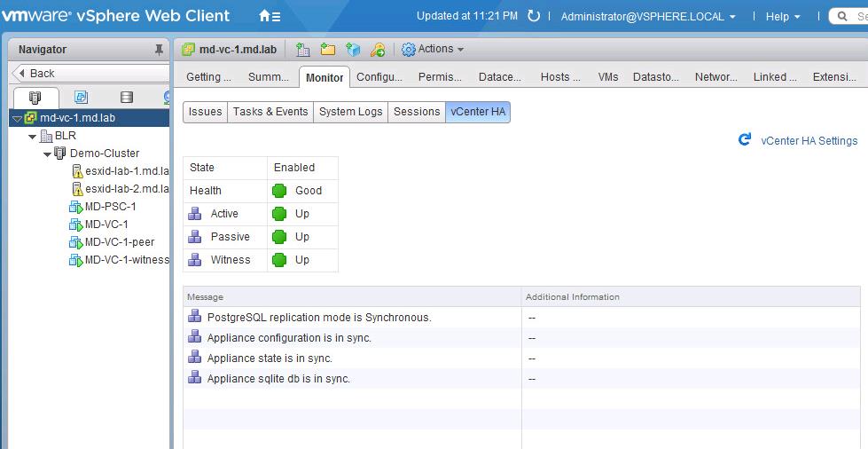Open vCenter HA Settings link
The image size is (868, 449).
point(809,141)
